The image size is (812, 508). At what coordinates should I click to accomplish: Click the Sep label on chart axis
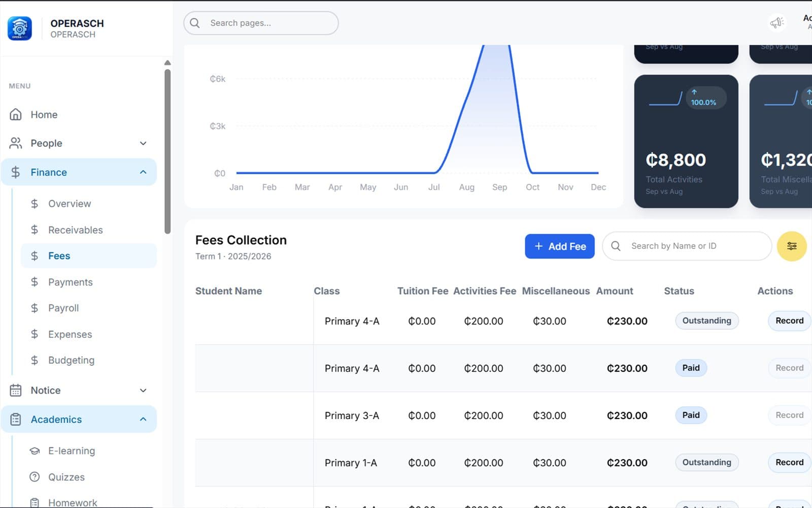click(x=499, y=187)
